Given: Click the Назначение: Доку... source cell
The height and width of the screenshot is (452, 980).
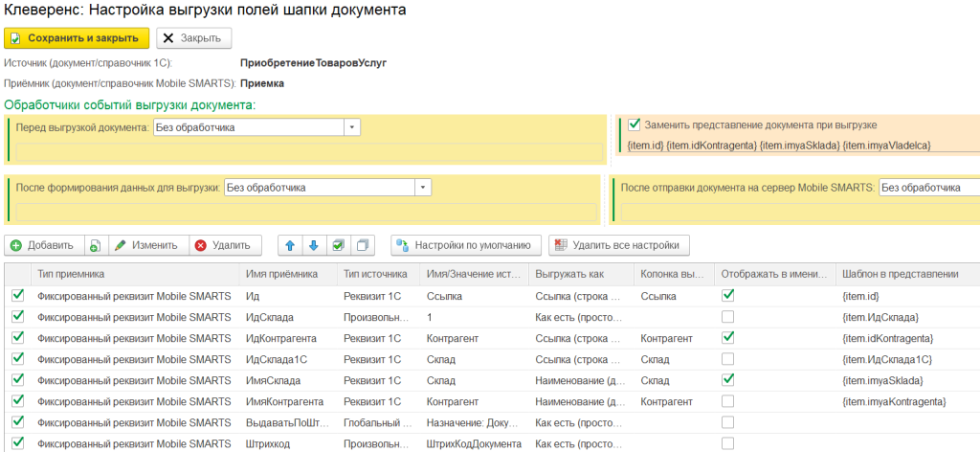Looking at the screenshot, I should [474, 422].
